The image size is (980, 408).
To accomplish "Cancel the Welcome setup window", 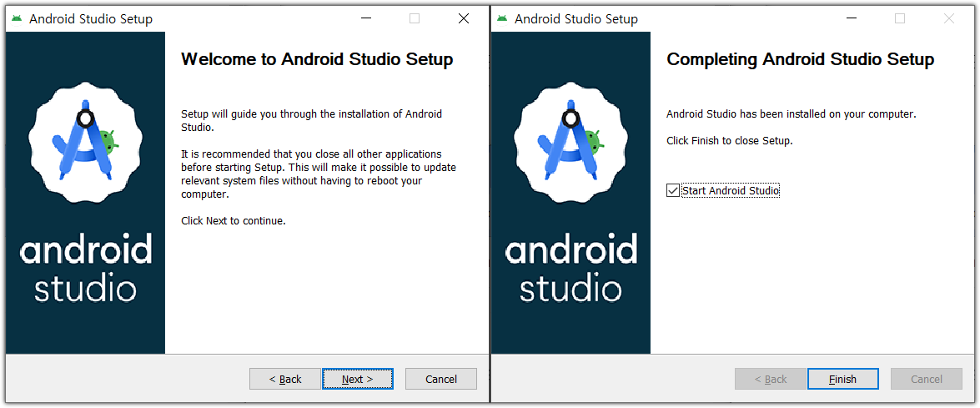I will pos(441,379).
